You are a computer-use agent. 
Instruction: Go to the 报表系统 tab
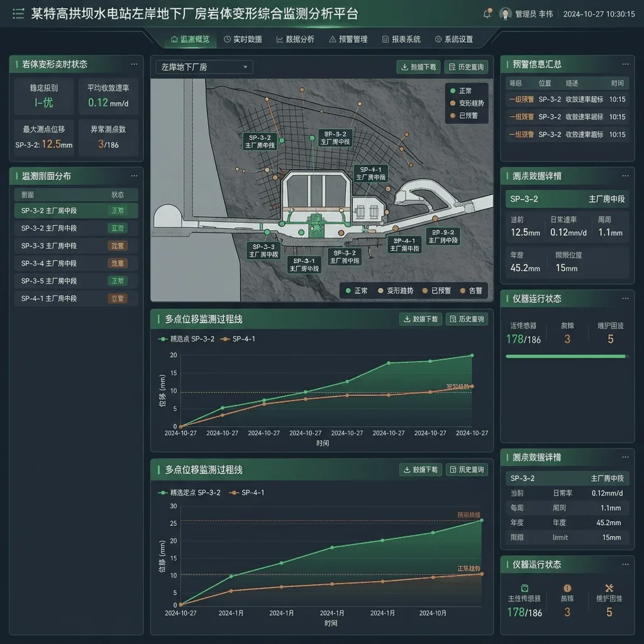(401, 40)
